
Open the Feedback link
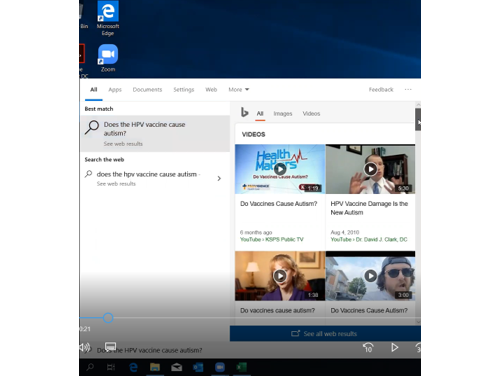point(381,90)
